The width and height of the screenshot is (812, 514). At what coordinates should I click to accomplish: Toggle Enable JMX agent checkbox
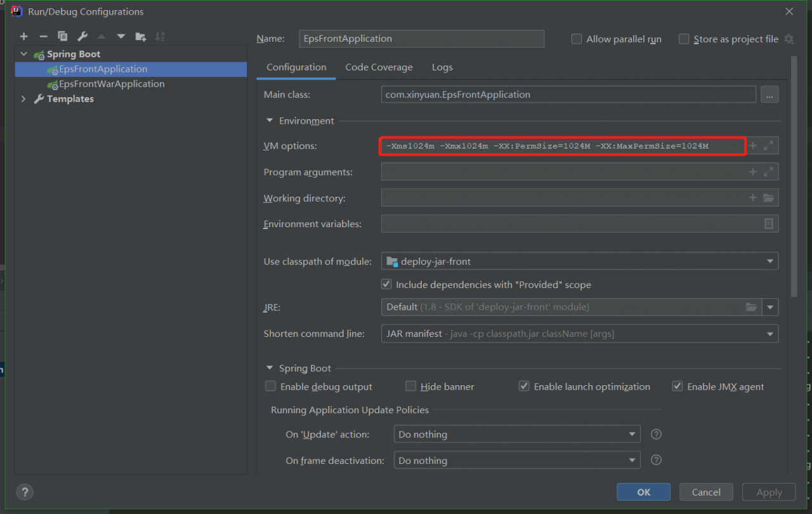click(678, 386)
